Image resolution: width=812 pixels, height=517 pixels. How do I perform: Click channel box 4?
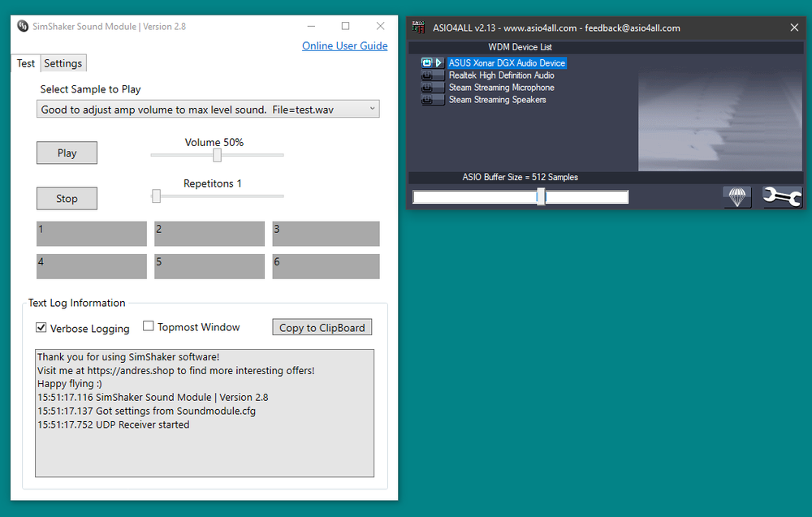coord(92,266)
